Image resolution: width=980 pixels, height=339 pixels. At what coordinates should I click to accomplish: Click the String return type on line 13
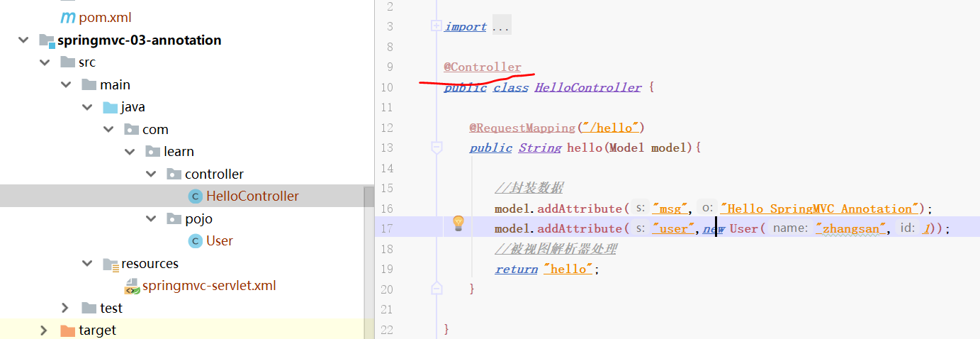pyautogui.click(x=540, y=148)
